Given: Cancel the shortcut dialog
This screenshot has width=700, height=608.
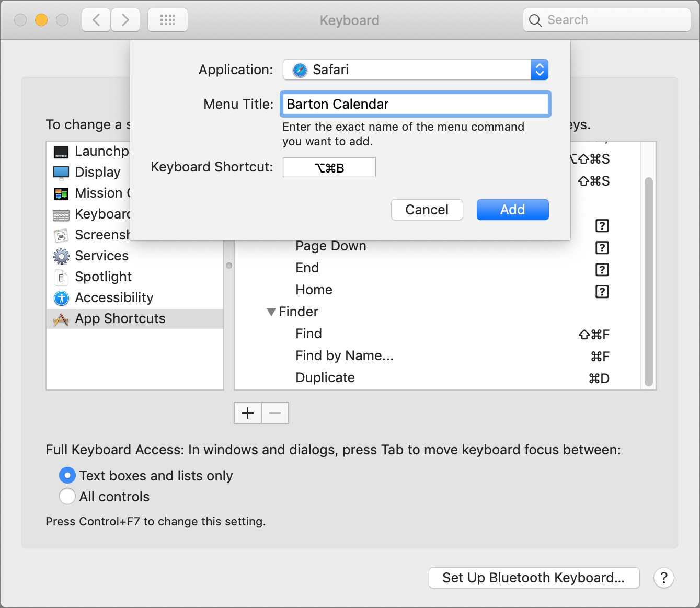Looking at the screenshot, I should click(x=427, y=210).
